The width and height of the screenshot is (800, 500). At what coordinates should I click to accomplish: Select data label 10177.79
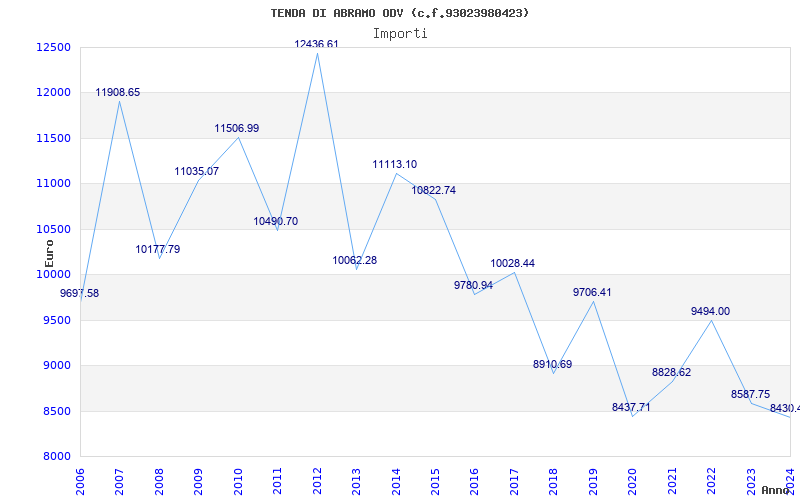click(158, 249)
